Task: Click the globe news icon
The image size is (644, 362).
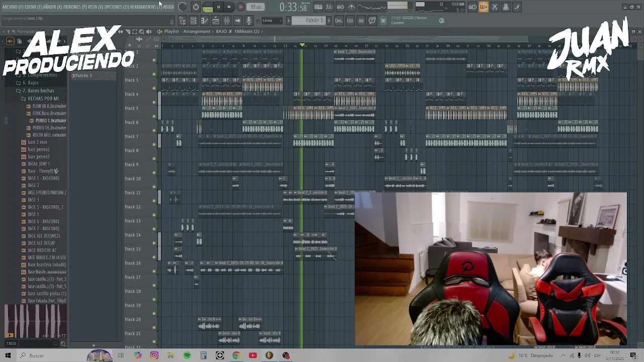Action: (442, 21)
